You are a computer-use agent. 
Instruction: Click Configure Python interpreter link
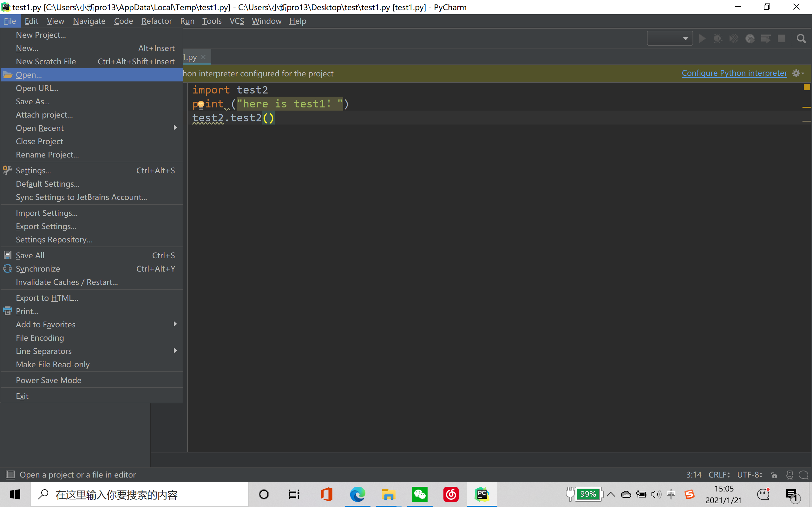coord(734,73)
